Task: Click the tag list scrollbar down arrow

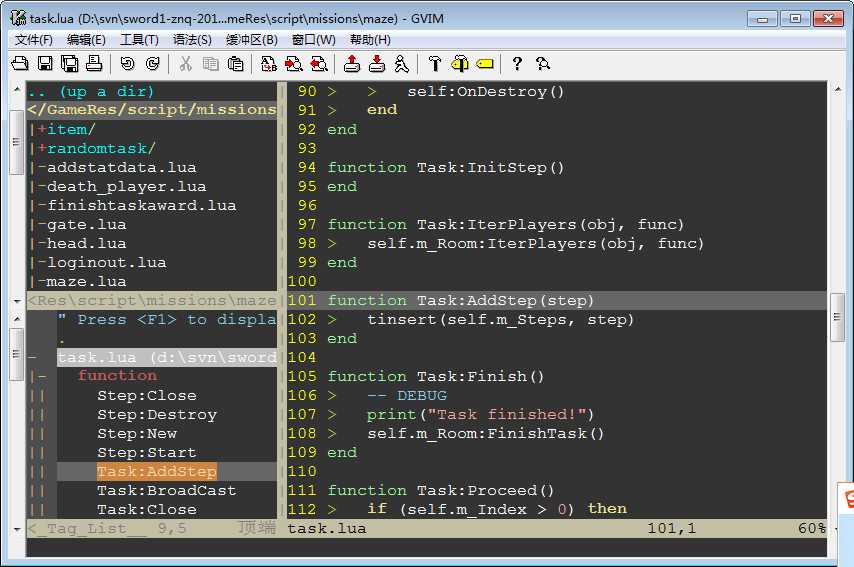Action: click(x=17, y=528)
